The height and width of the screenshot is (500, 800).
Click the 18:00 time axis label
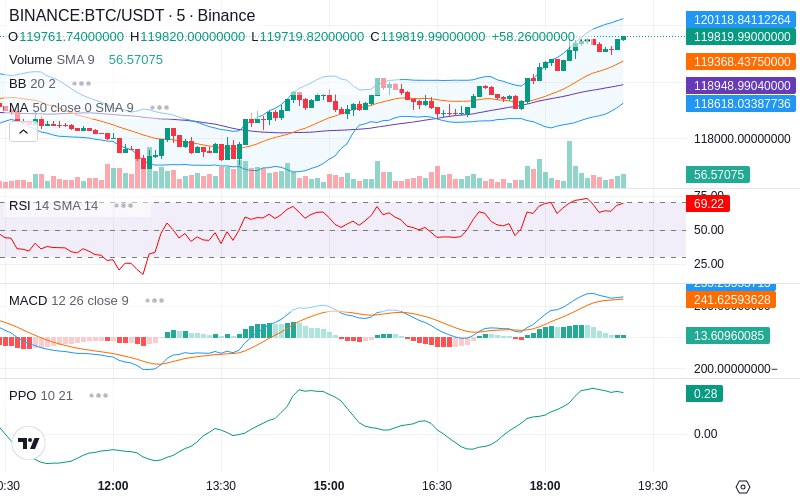[545, 486]
